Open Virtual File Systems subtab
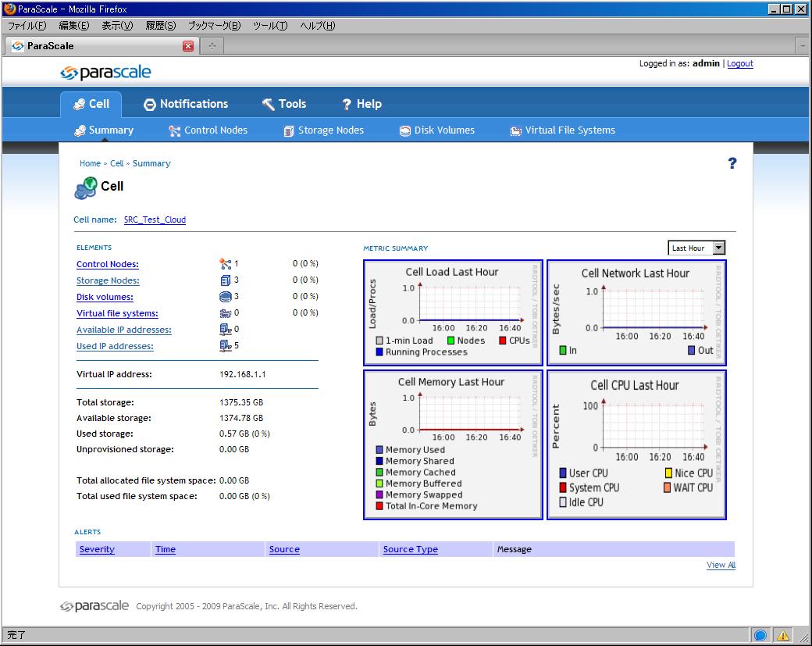 tap(562, 130)
